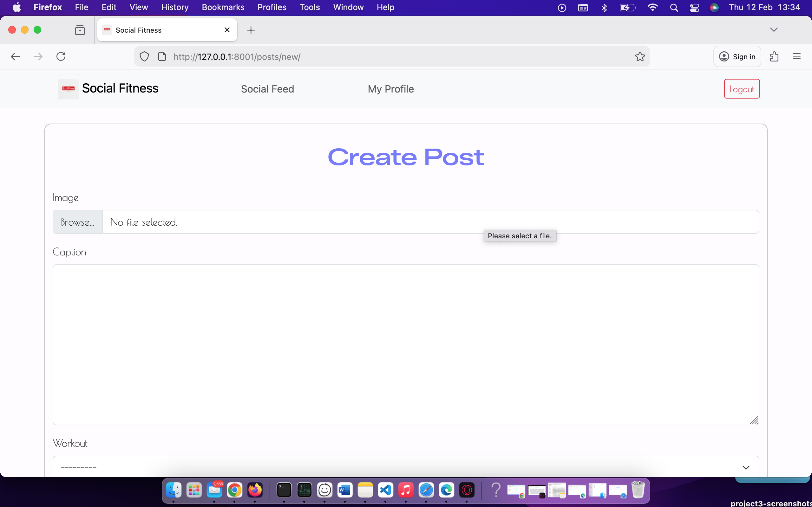The height and width of the screenshot is (507, 812).
Task: Navigate back with the back arrow
Action: 15,56
